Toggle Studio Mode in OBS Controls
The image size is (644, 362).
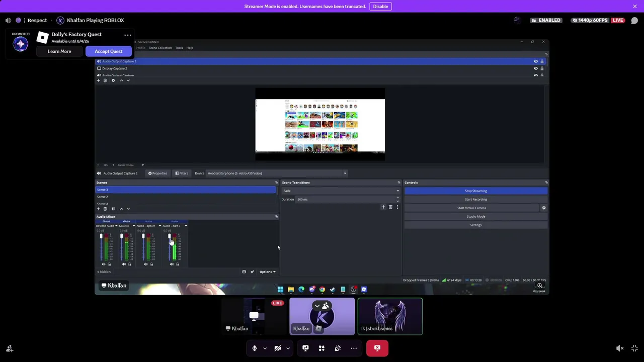point(475,216)
